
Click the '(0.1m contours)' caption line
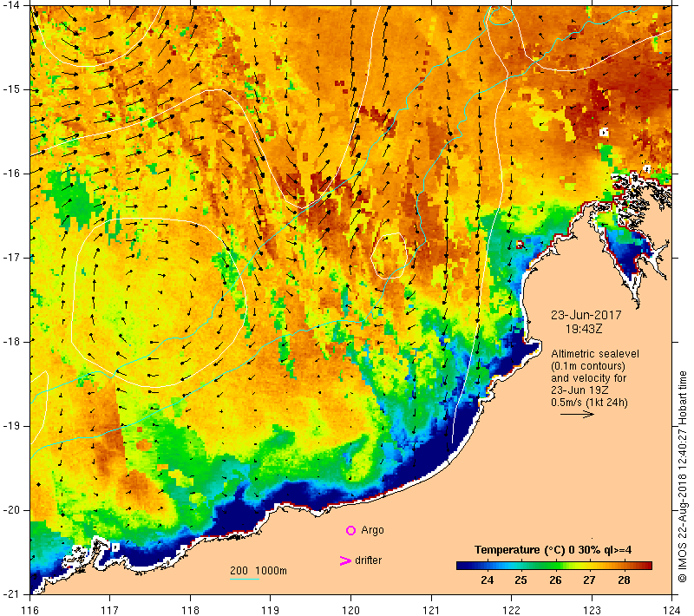[x=588, y=366]
